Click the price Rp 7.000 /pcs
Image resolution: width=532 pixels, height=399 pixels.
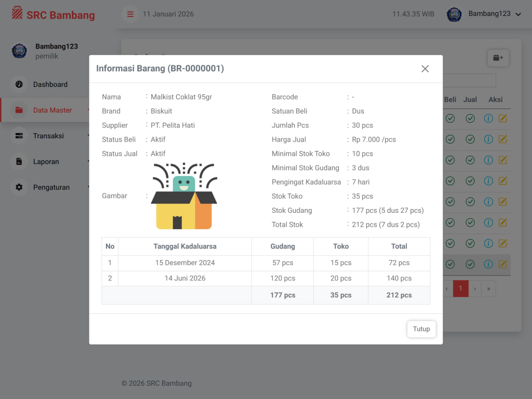point(374,140)
